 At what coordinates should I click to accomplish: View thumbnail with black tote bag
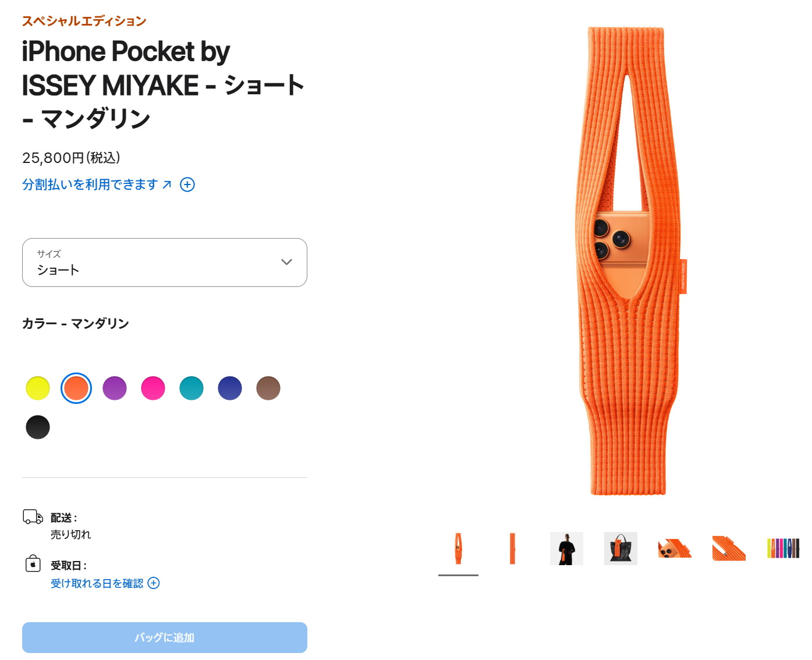pyautogui.click(x=620, y=548)
